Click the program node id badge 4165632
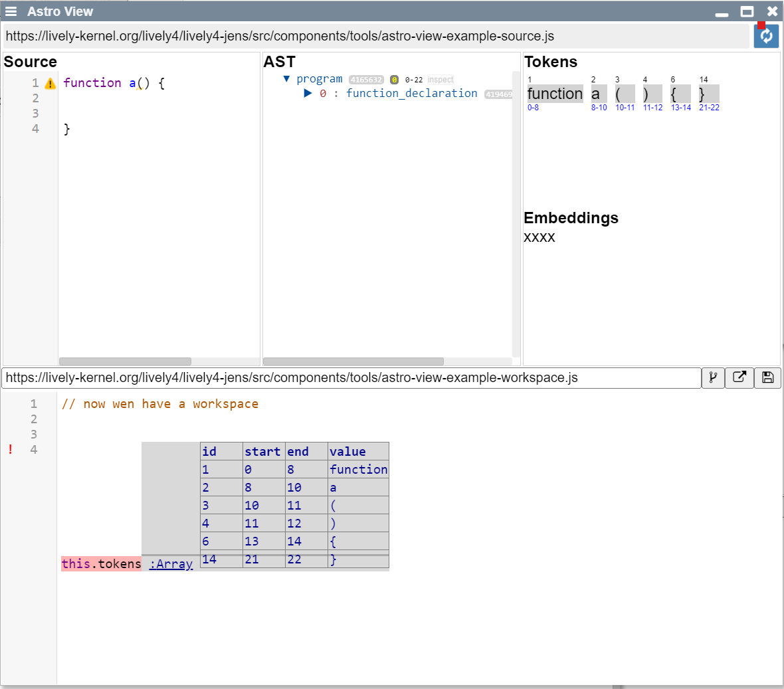Viewport: 784px width, 689px height. click(x=366, y=80)
